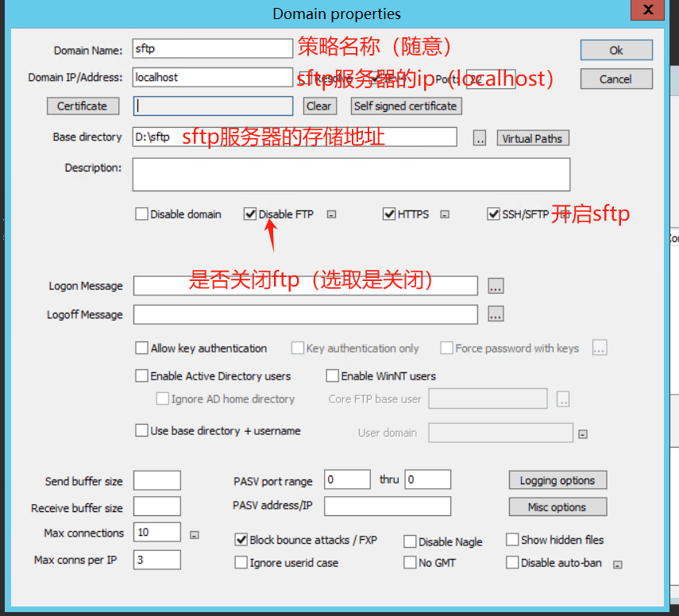679x616 pixels.
Task: Expand the Force password with keys options
Action: tap(600, 348)
